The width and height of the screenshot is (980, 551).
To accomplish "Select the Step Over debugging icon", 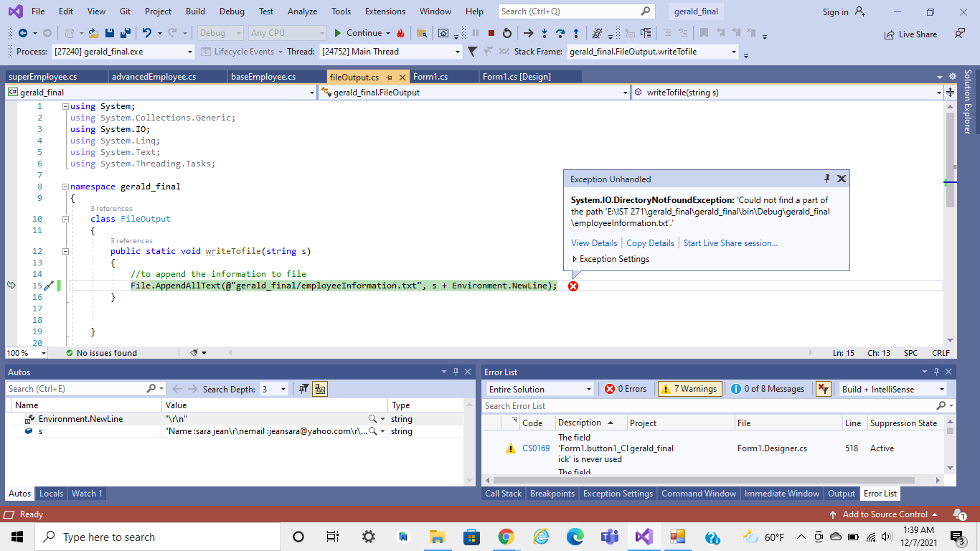I will (x=560, y=34).
